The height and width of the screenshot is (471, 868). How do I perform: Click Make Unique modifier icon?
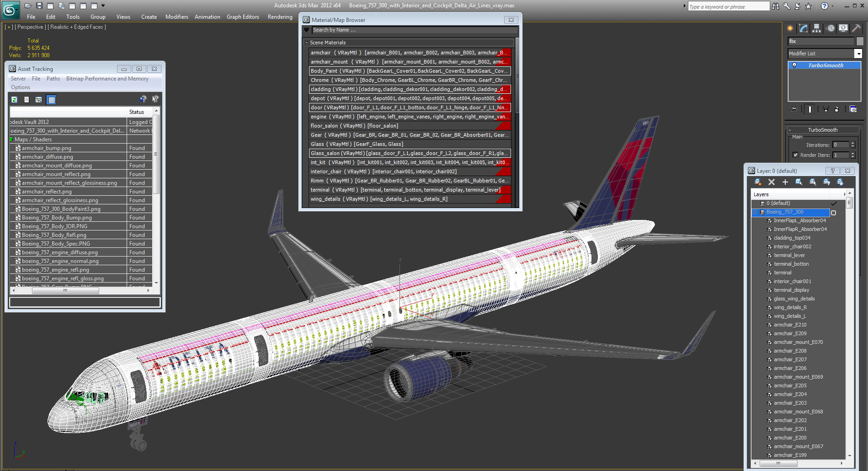point(825,109)
